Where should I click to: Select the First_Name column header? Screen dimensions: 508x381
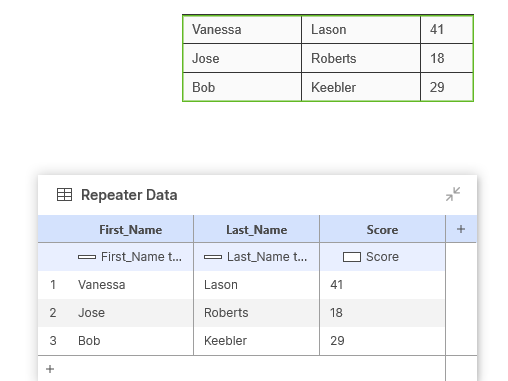(x=131, y=230)
